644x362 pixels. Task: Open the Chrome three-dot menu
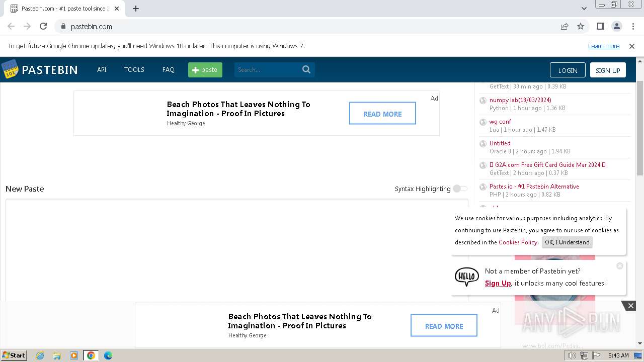(632, 26)
